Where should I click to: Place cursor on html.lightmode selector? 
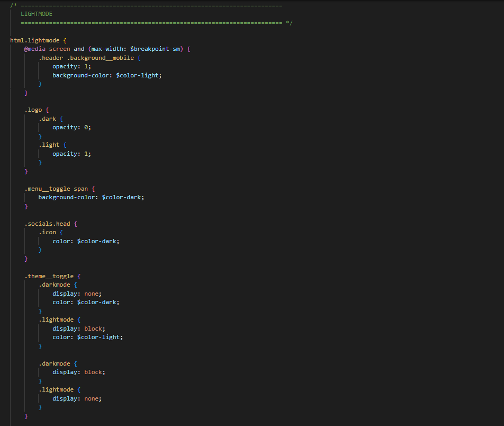[x=35, y=40]
